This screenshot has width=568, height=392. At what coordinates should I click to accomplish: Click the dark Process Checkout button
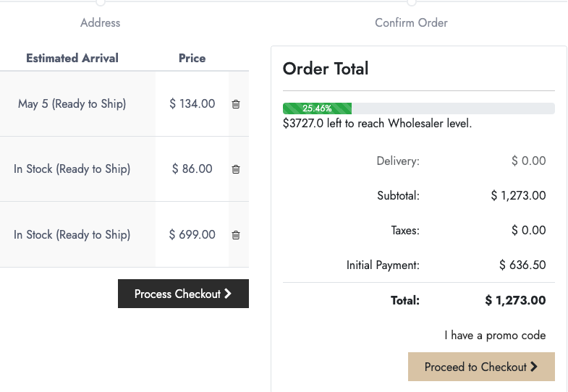click(183, 294)
